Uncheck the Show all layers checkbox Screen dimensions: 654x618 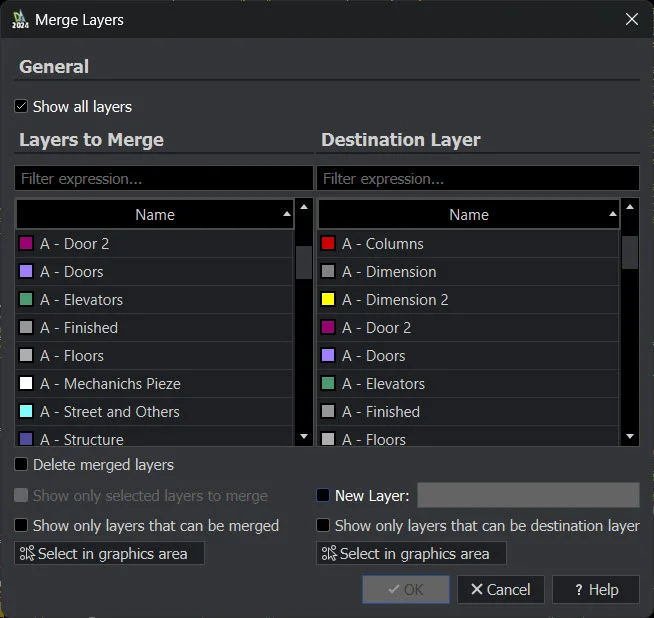tap(22, 106)
